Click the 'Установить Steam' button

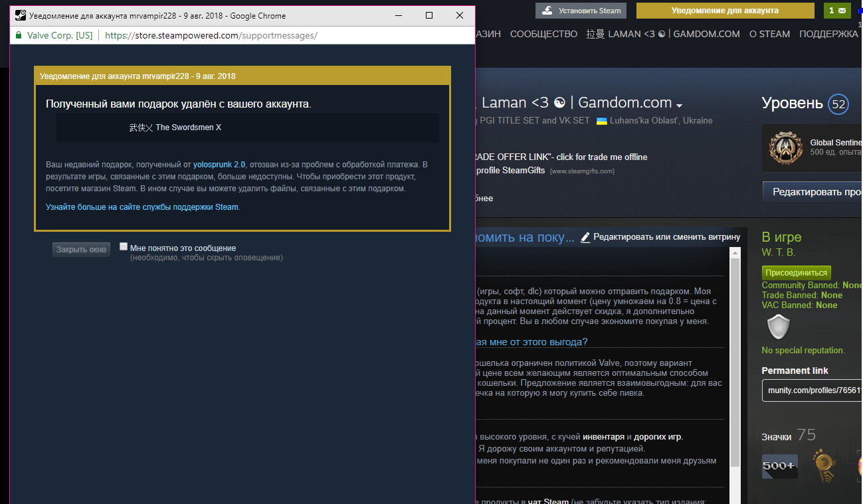581,11
